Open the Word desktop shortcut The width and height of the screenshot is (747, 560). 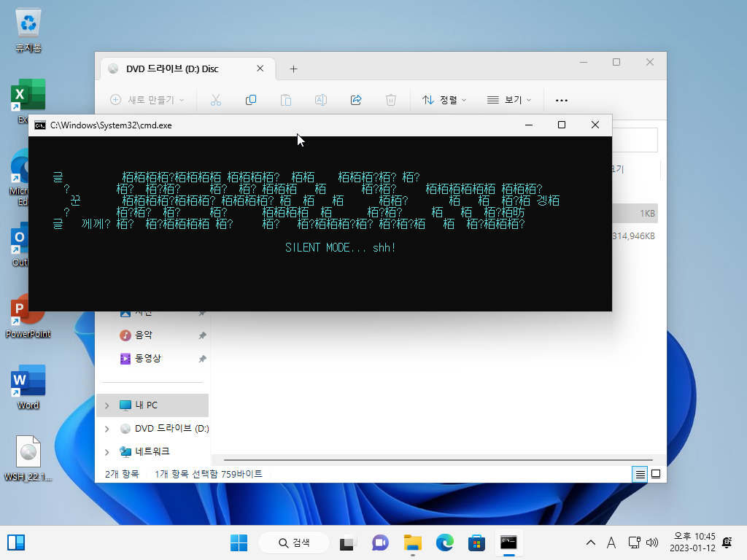pyautogui.click(x=28, y=386)
